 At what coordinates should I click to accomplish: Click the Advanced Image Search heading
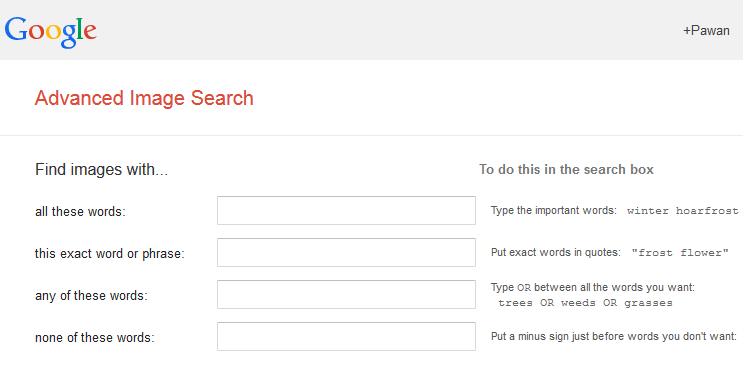point(144,98)
